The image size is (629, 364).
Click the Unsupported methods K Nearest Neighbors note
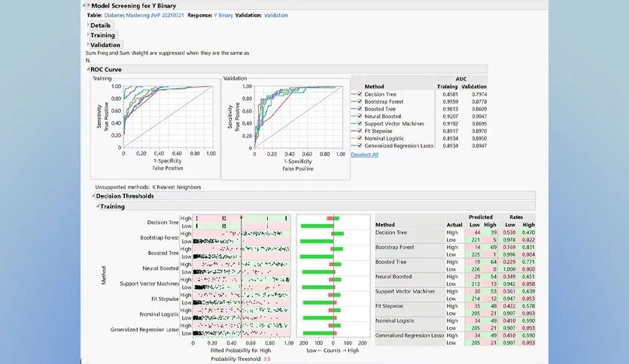click(148, 187)
